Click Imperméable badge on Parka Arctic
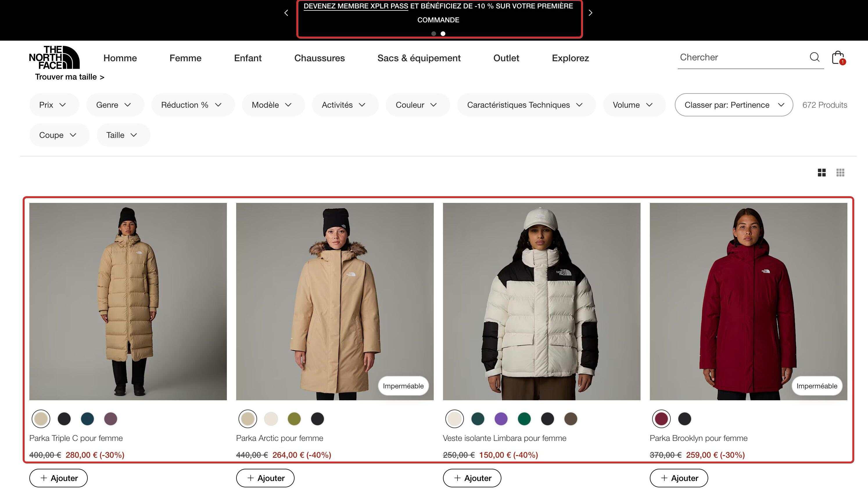Screen dimensions: 868x501 (x=403, y=386)
